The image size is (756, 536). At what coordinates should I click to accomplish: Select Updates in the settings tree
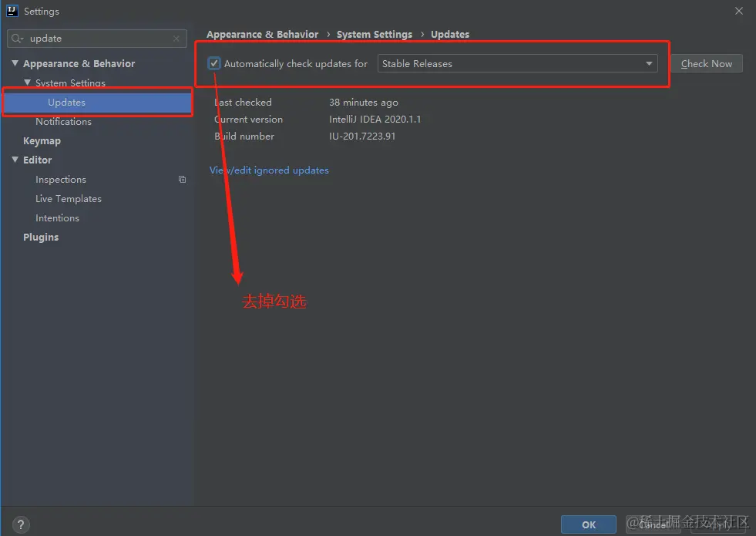[x=98, y=103]
